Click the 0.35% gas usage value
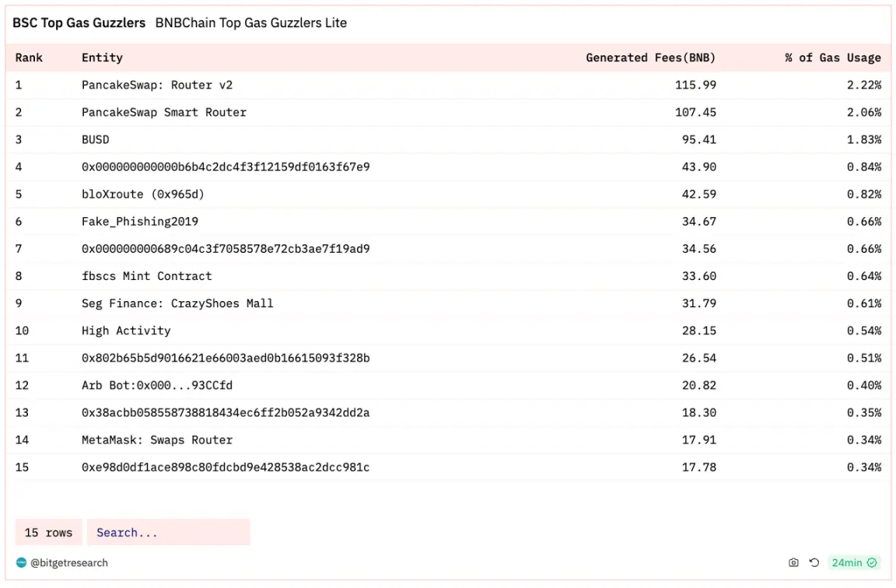 click(x=864, y=412)
